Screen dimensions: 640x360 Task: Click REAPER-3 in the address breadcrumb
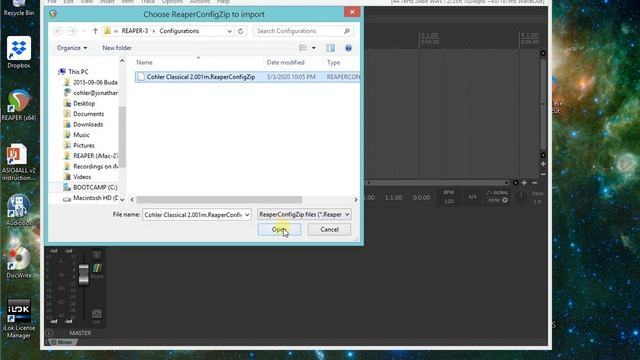[135, 31]
